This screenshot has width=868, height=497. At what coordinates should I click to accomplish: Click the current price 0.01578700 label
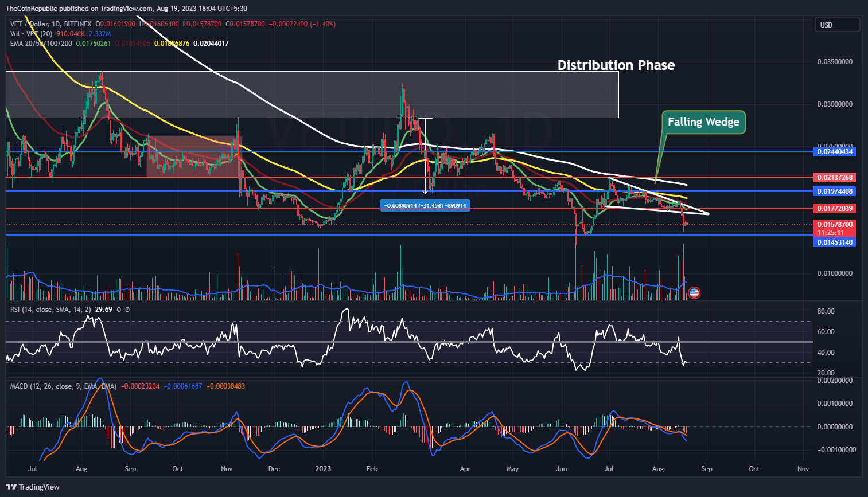pyautogui.click(x=835, y=225)
